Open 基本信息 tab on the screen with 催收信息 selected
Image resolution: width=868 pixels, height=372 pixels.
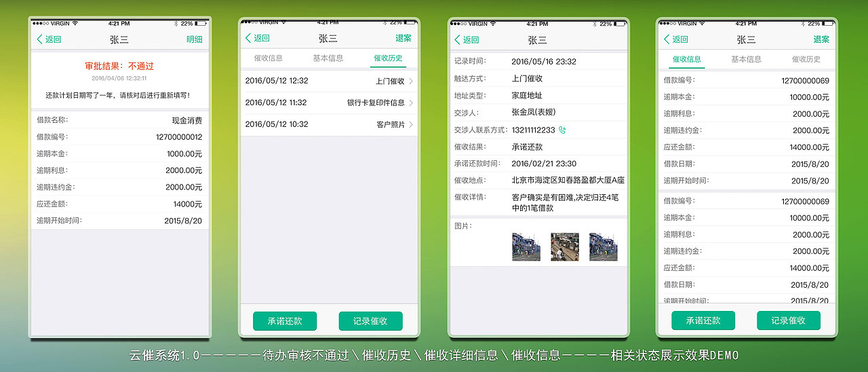[x=746, y=59]
